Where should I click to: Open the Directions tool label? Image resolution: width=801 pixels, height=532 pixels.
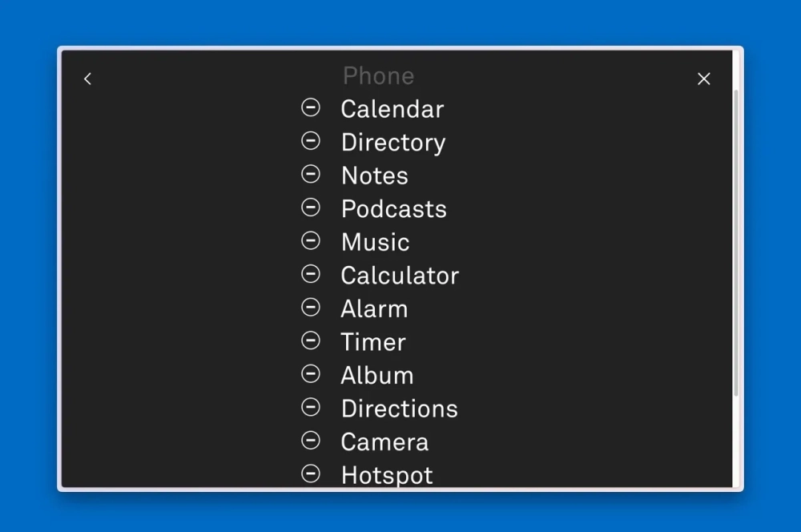point(399,409)
